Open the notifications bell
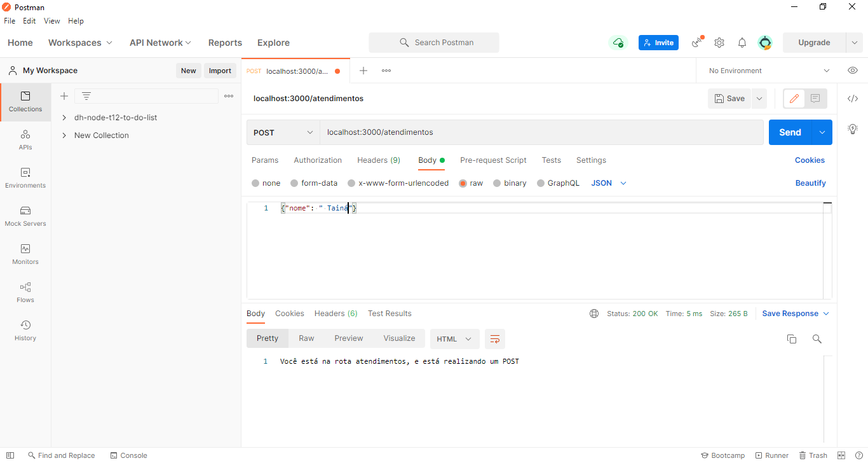Screen dimensions: 868x463 tap(742, 43)
